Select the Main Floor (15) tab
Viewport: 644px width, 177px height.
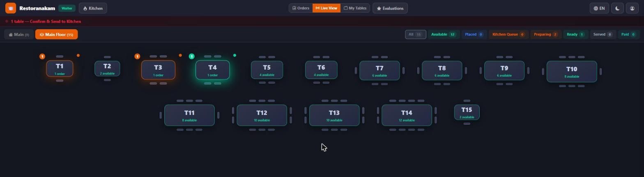click(x=56, y=35)
